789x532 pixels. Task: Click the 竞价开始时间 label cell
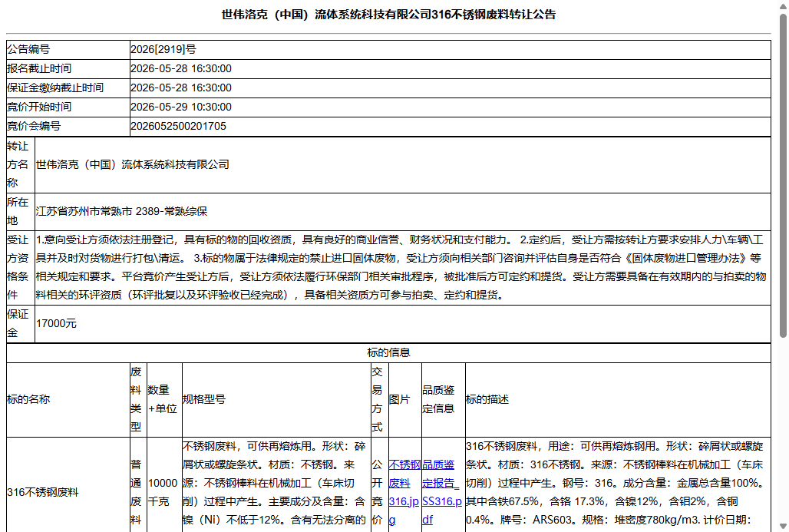pyautogui.click(x=68, y=107)
